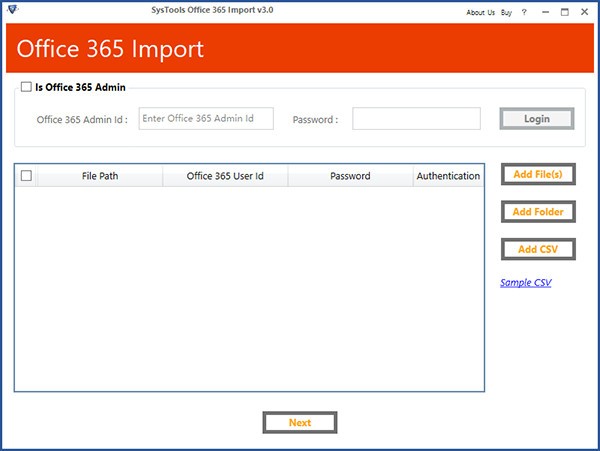Screen dimensions: 600x451
Task: Click the Office 365 Import banner title
Action: pos(110,49)
